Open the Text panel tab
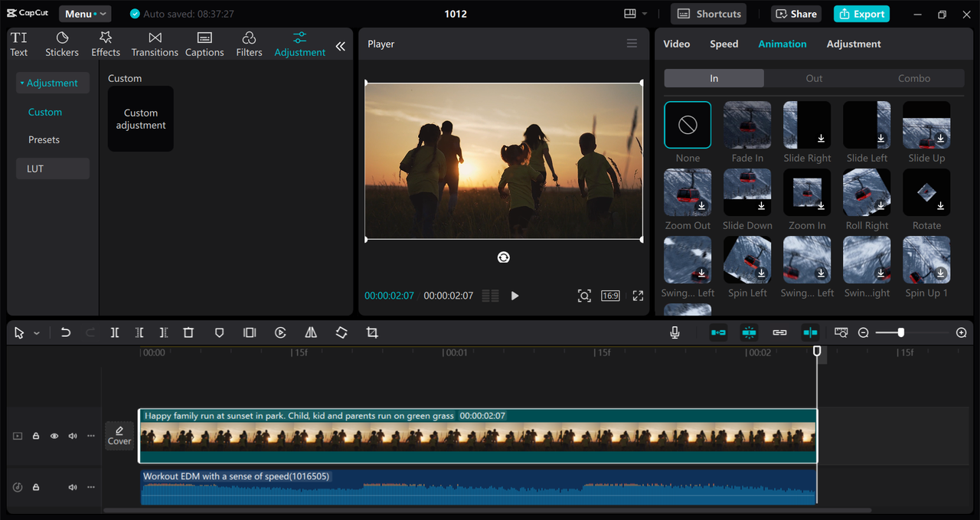 coord(19,44)
